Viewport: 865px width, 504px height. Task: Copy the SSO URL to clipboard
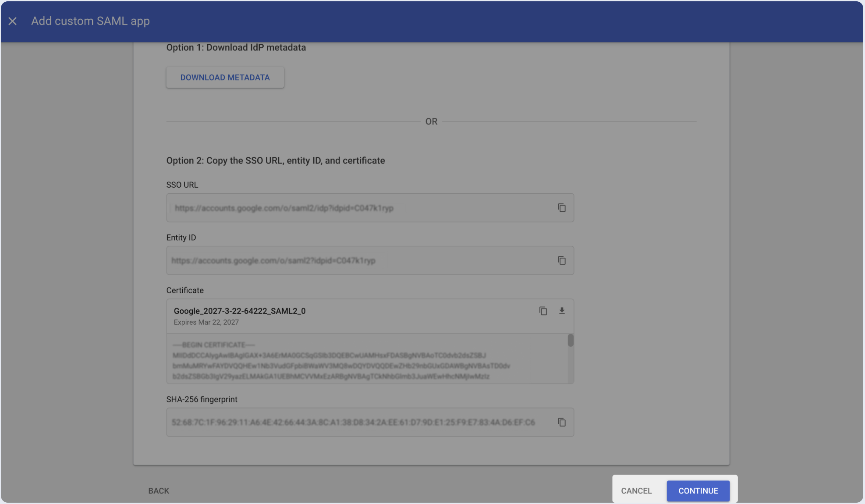[x=561, y=208]
